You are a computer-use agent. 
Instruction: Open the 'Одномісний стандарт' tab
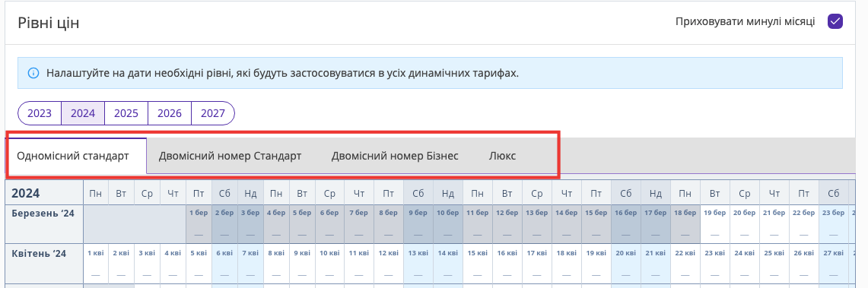tap(76, 156)
